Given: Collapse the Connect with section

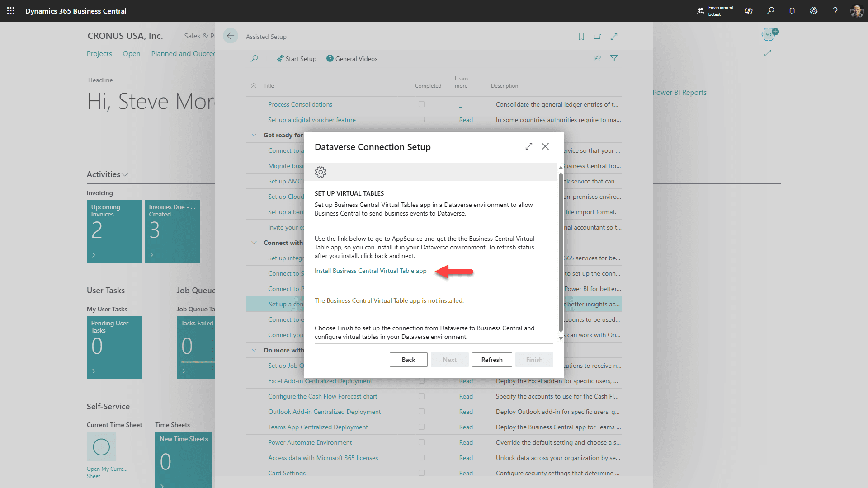Looking at the screenshot, I should [254, 242].
